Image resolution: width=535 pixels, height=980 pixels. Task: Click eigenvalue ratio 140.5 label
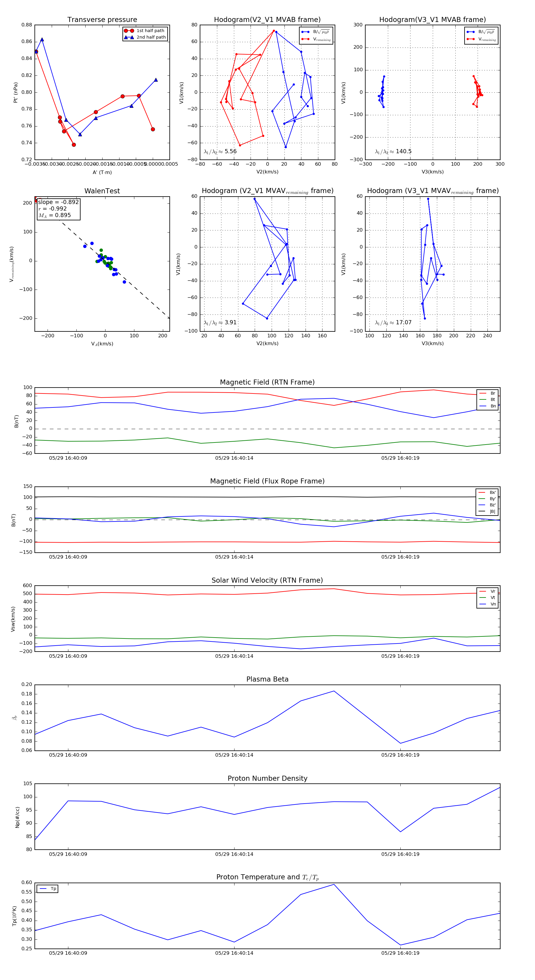[x=393, y=151]
